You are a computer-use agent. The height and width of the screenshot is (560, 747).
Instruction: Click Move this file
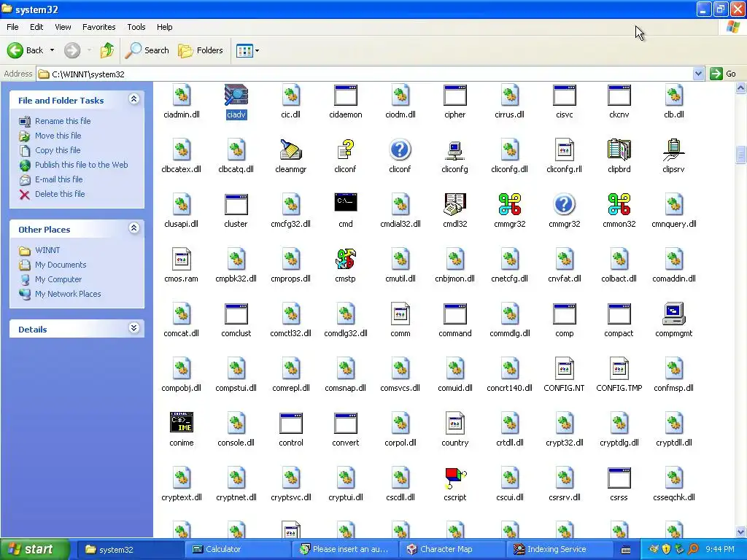point(58,136)
